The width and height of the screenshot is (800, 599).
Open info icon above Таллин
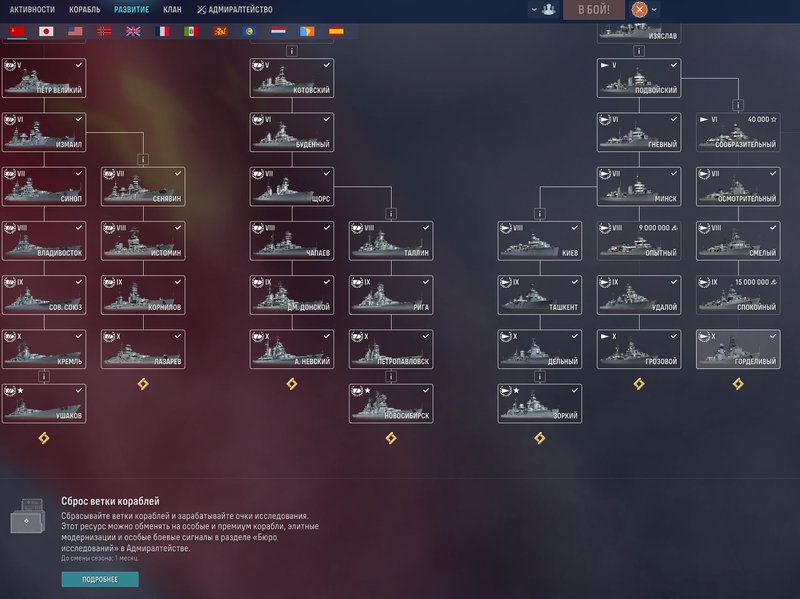(391, 214)
